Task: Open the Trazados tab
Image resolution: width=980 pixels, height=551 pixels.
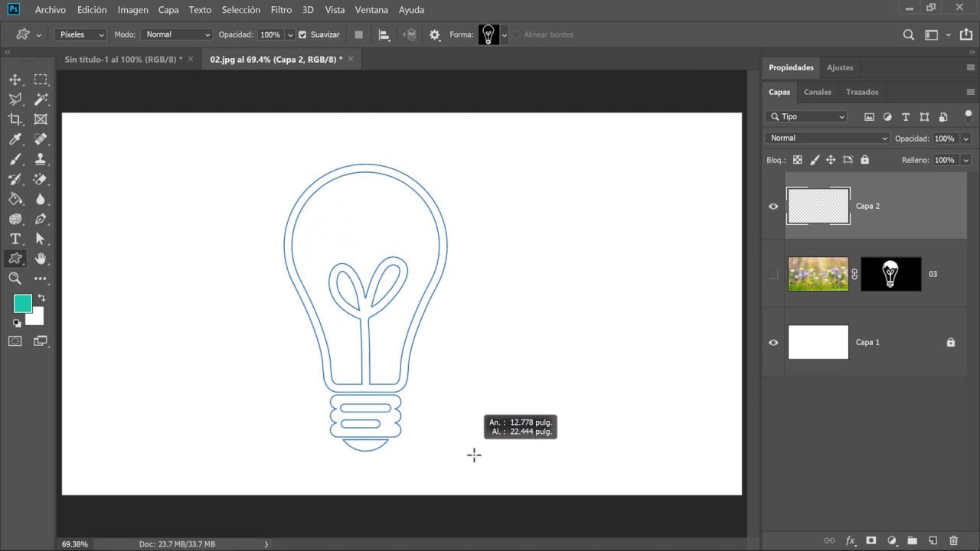Action: (x=862, y=92)
